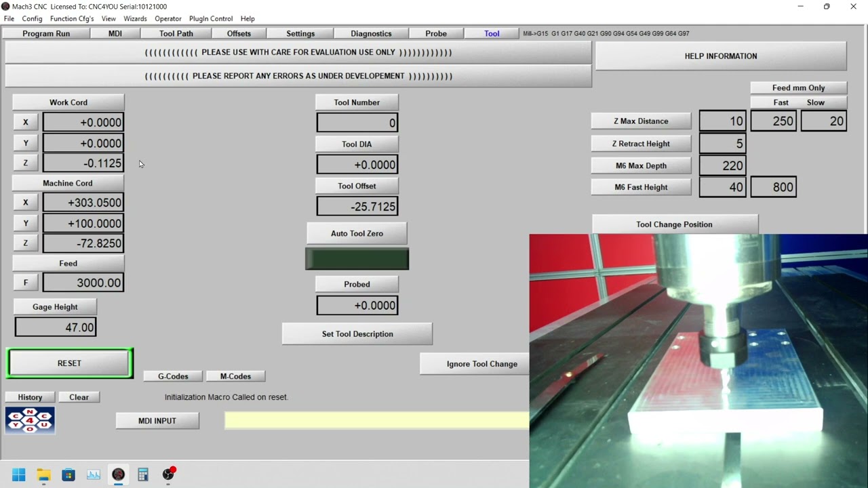Click MDI INPUT button

coord(157,421)
